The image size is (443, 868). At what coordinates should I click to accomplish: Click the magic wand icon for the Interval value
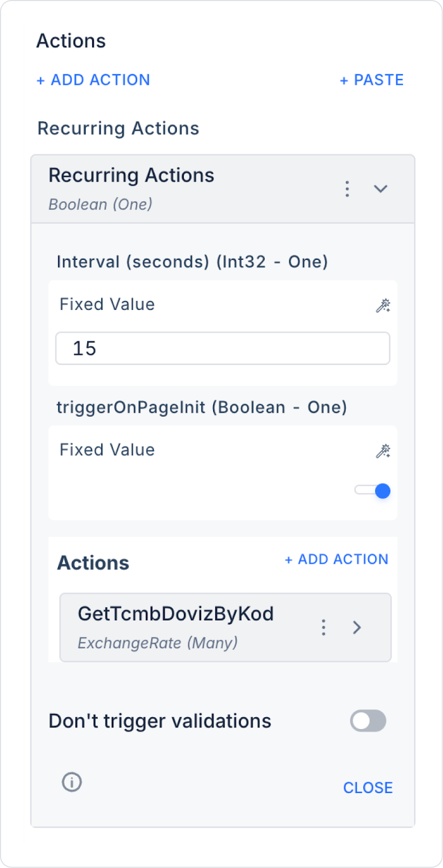pyautogui.click(x=383, y=305)
